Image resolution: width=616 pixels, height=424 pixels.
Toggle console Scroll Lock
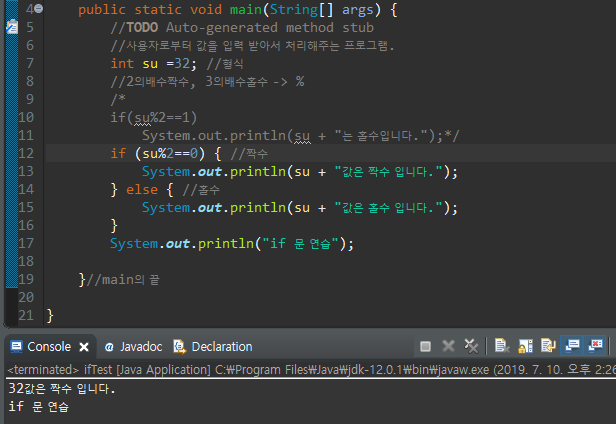[525, 346]
